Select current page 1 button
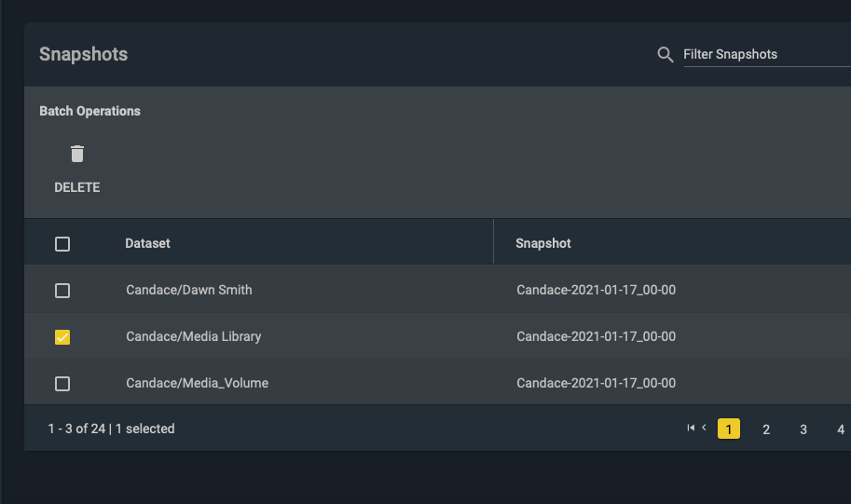Screen dimensions: 851x504 click(728, 429)
